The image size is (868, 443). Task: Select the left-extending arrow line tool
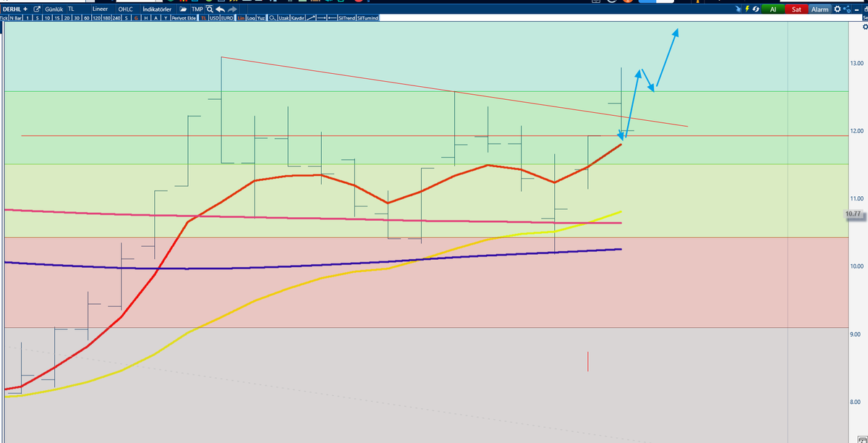332,17
